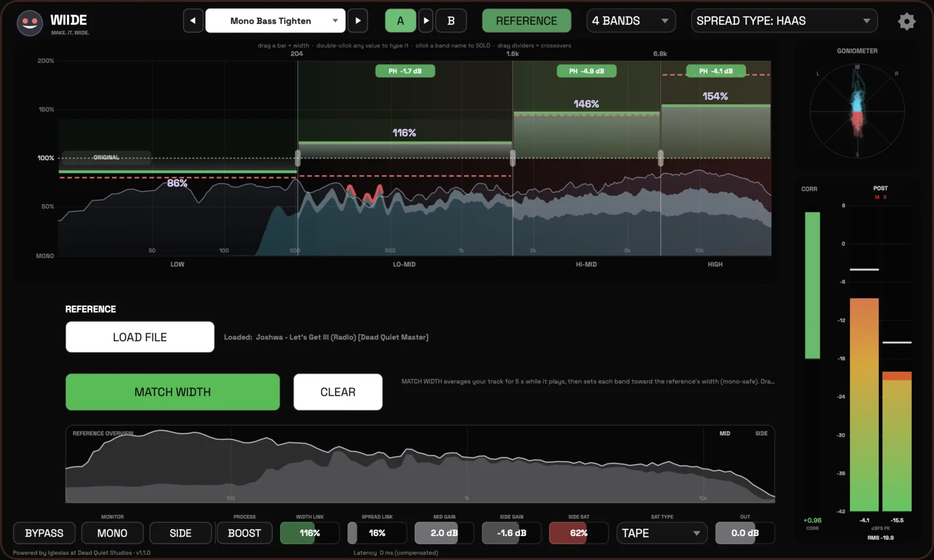
Task: Click the reference overview waveform
Action: click(420, 464)
